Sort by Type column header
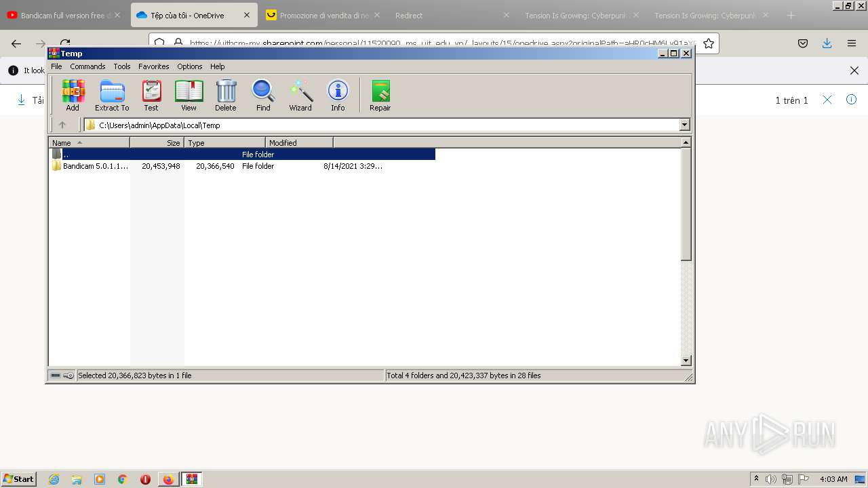This screenshot has width=868, height=488. pos(224,142)
